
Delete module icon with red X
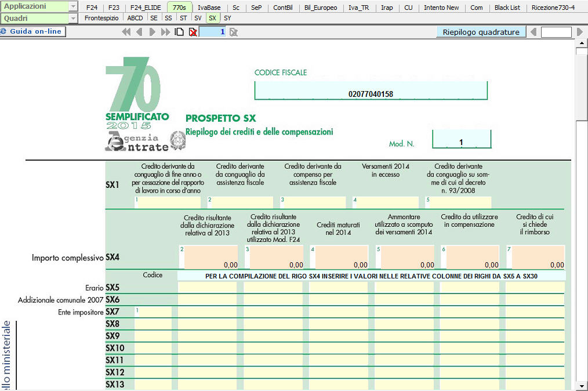coord(193,32)
